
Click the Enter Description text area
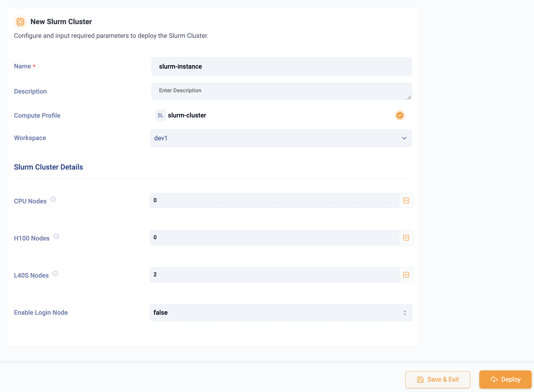pos(280,91)
